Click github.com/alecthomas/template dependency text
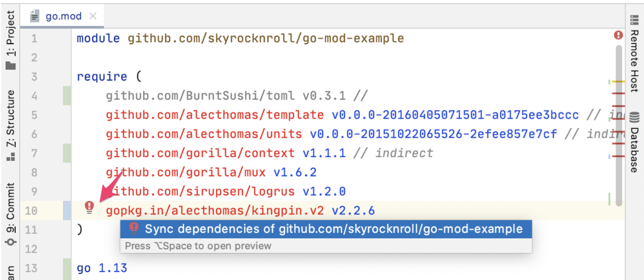The height and width of the screenshot is (280, 644). [x=215, y=115]
